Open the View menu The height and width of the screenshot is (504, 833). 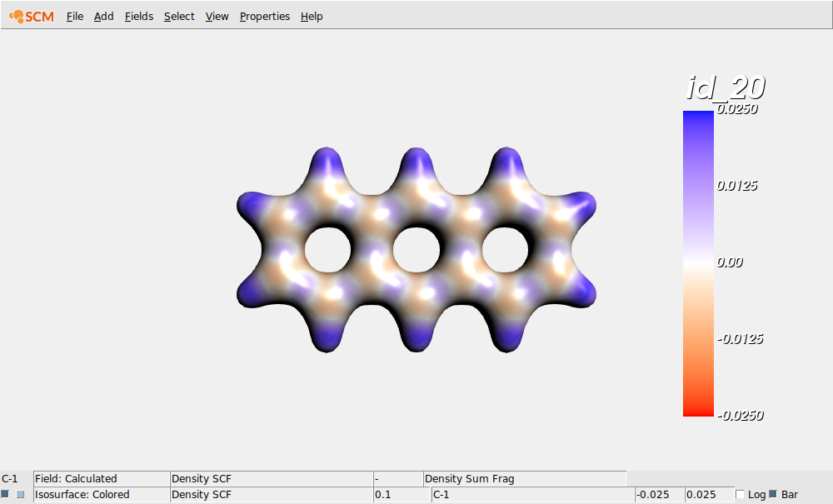pos(217,16)
